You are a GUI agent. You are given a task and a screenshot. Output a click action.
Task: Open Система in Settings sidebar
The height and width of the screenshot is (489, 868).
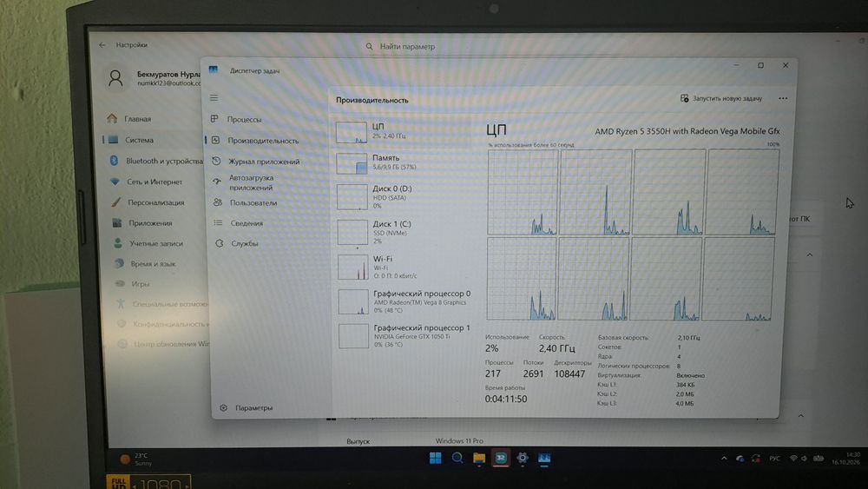tap(139, 140)
